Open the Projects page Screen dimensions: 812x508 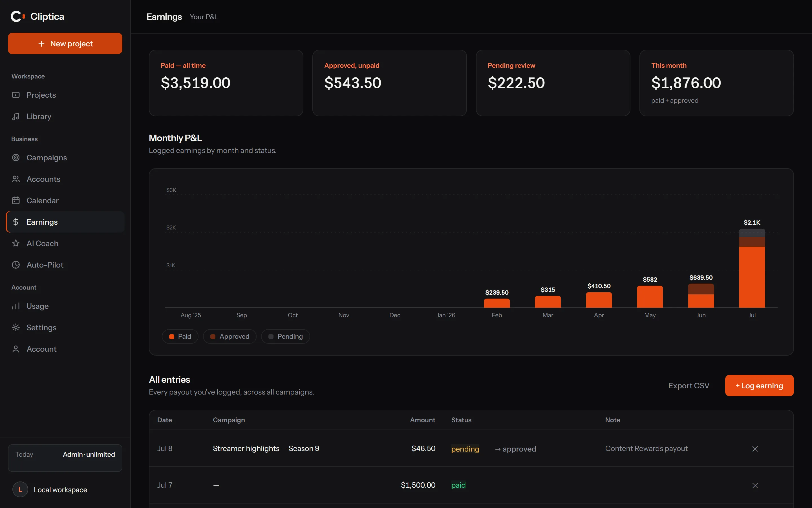(65, 95)
